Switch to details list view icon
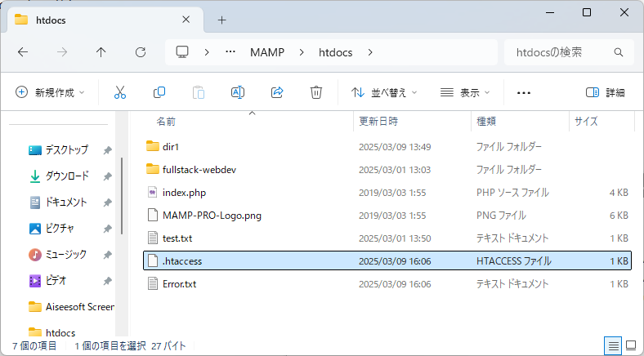Viewport: 644px width, 356px height. pos(613,345)
